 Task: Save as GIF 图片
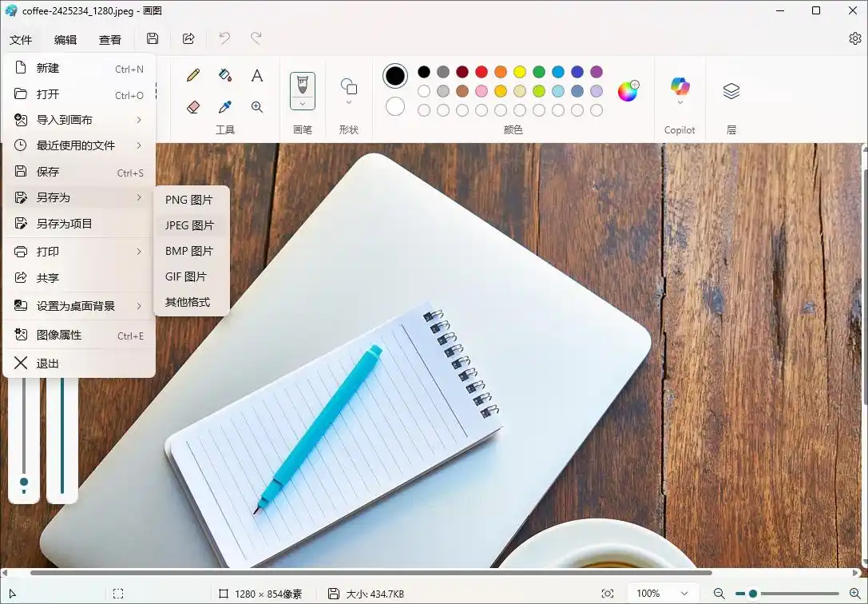coord(192,276)
